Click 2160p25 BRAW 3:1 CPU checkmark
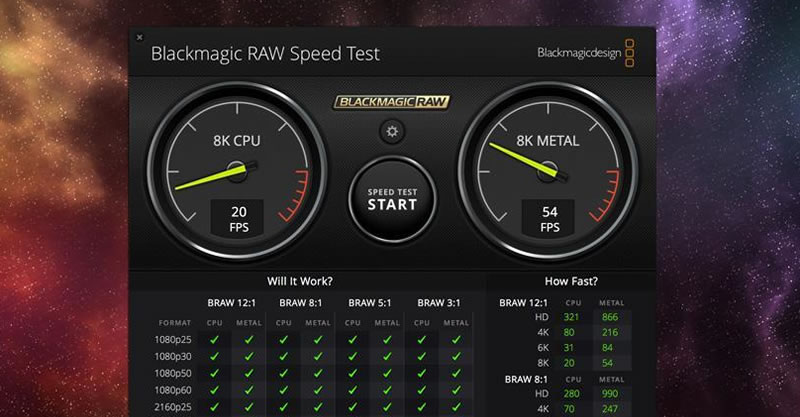This screenshot has width=800, height=417. (421, 407)
